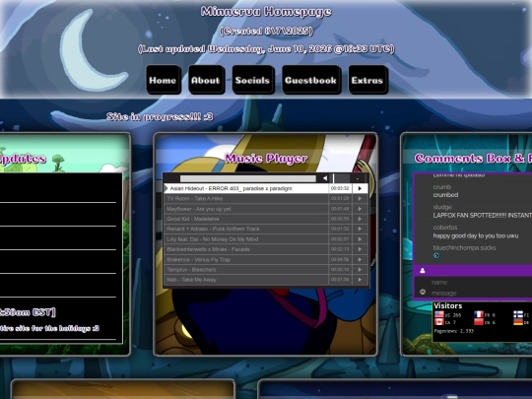Viewport: 532px width, 399px height.
Task: Click the 'Site in progress!!! :3' text
Action: 160,116
